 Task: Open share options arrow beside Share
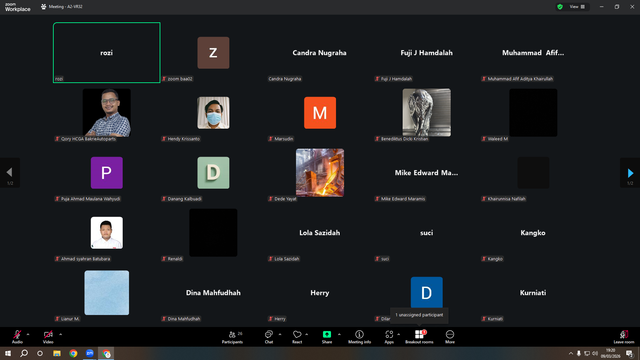(x=339, y=334)
